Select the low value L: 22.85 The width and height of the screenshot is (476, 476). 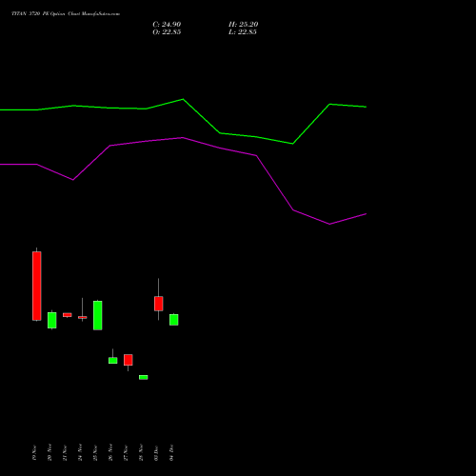click(243, 32)
